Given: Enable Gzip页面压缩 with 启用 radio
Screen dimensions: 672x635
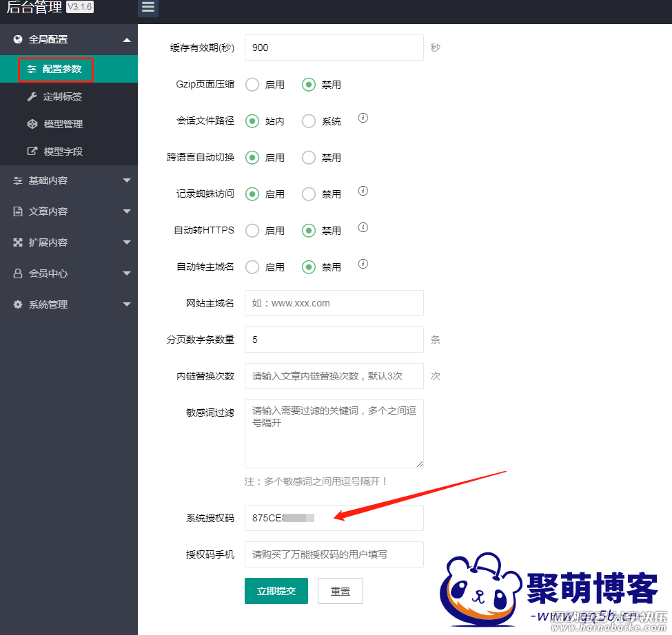Looking at the screenshot, I should [252, 85].
